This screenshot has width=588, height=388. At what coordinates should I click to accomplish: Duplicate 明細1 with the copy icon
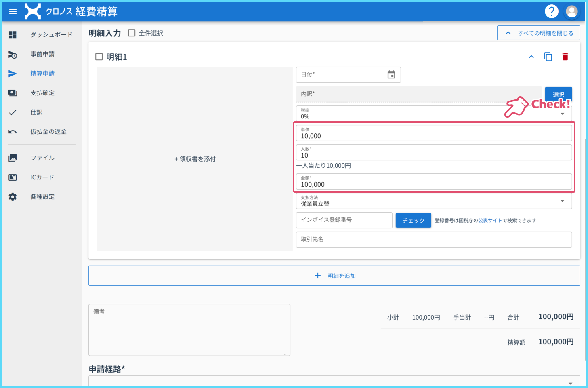548,57
